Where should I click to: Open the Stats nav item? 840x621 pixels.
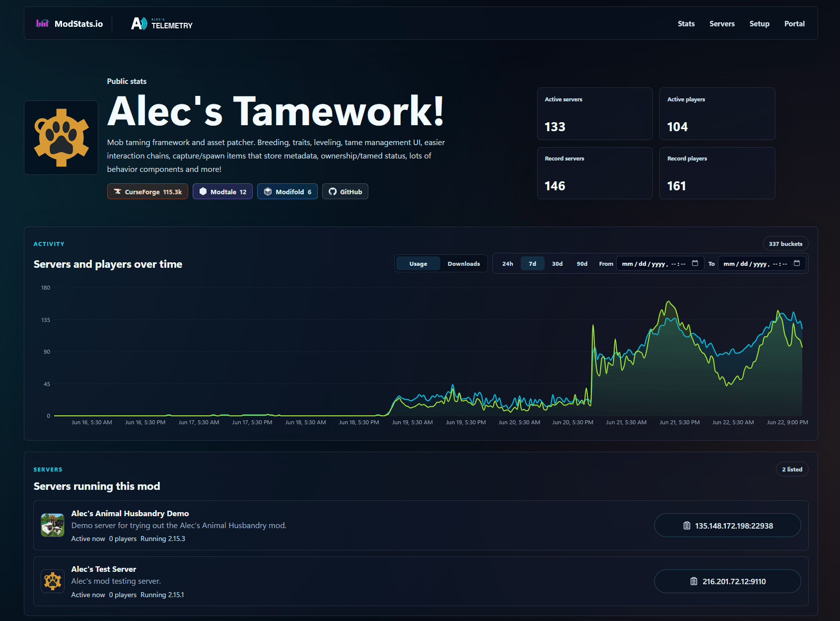click(x=686, y=24)
